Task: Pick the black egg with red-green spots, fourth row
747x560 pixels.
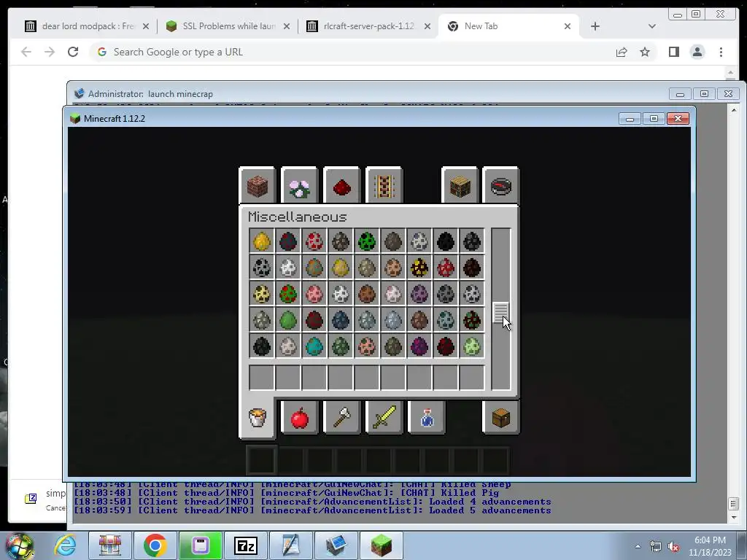Action: pyautogui.click(x=472, y=320)
